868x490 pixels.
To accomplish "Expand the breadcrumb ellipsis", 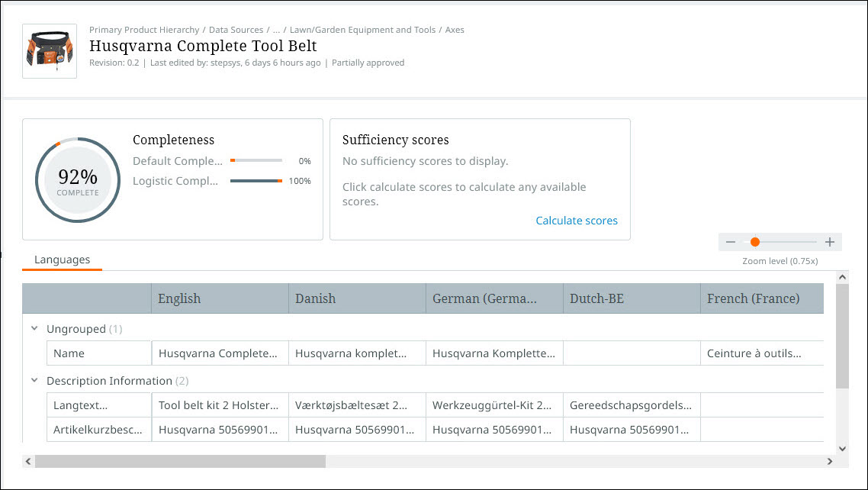I will pos(276,30).
